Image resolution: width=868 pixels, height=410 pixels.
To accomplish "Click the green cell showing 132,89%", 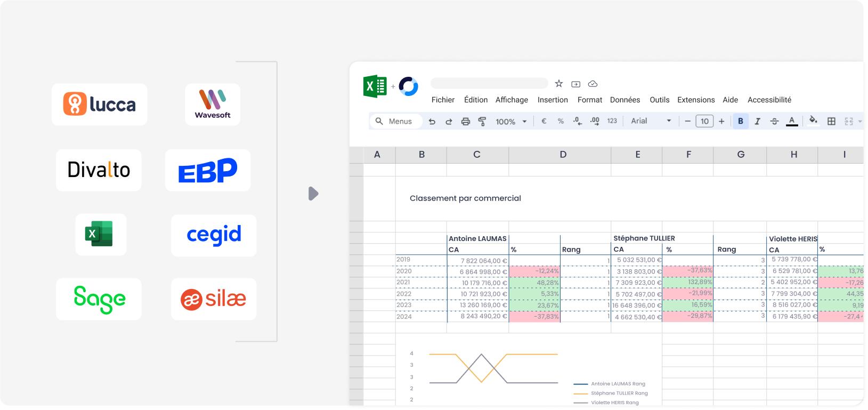I will 688,282.
